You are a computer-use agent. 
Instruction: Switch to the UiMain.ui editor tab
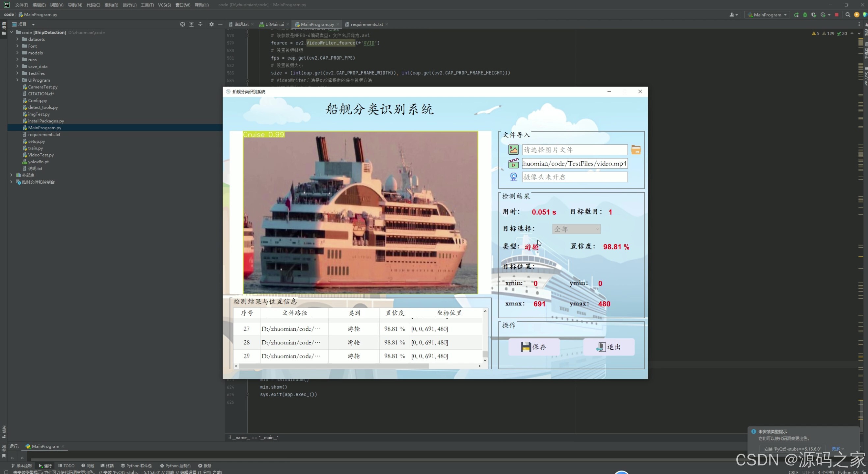click(x=274, y=24)
